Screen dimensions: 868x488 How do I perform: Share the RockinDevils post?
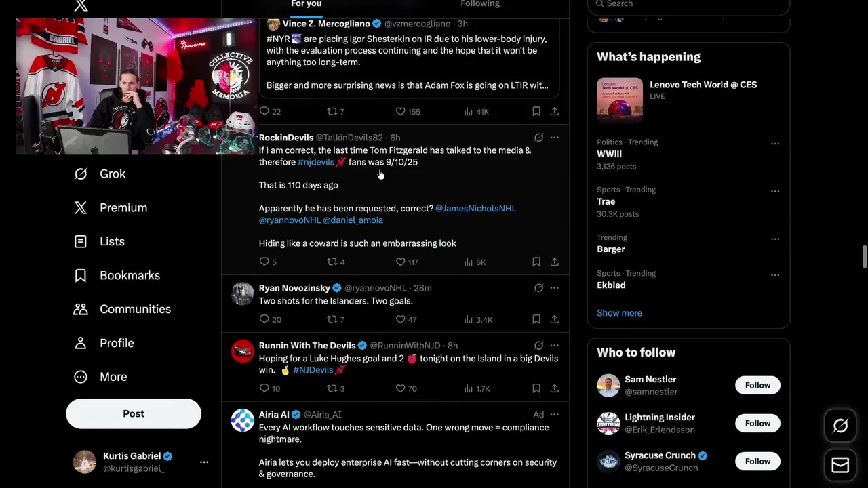(x=555, y=262)
